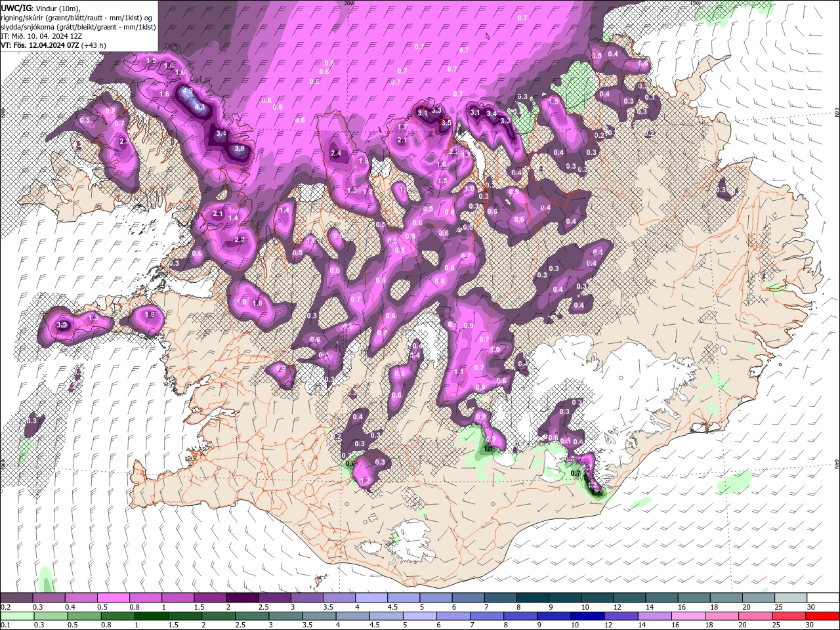This screenshot has width=840, height=630.
Task: Click the 4.1 precipitation value on the map
Action: click(x=200, y=107)
